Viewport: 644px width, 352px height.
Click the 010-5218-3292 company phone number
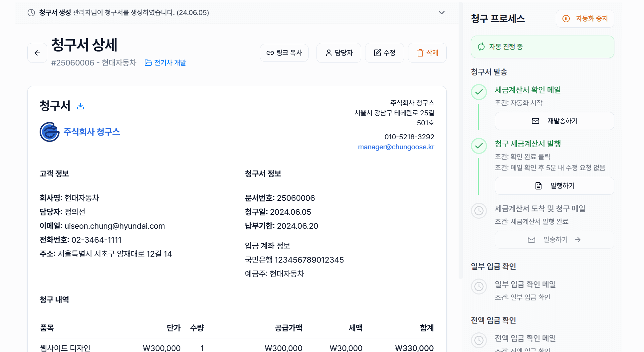click(x=409, y=137)
